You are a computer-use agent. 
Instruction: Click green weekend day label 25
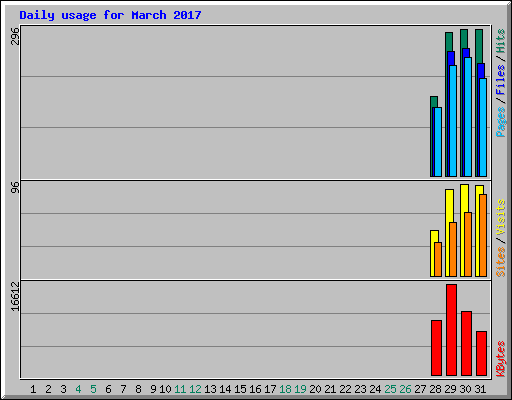pyautogui.click(x=390, y=389)
